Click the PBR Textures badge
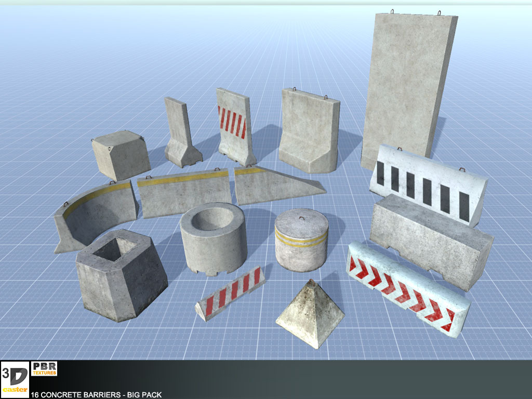Screen dimensions: 532x399 tap(44, 368)
